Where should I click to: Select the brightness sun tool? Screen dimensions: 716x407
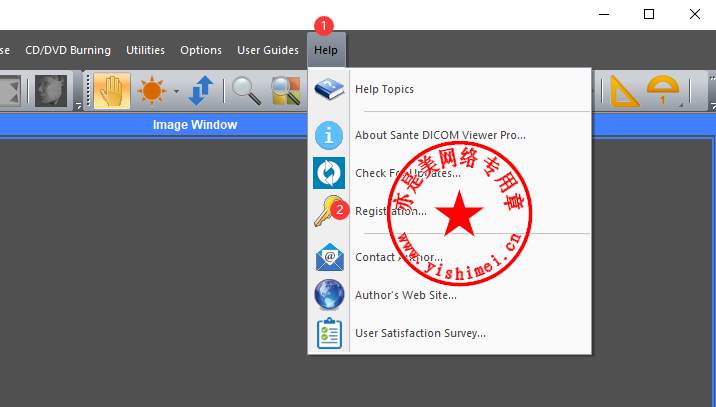click(152, 90)
